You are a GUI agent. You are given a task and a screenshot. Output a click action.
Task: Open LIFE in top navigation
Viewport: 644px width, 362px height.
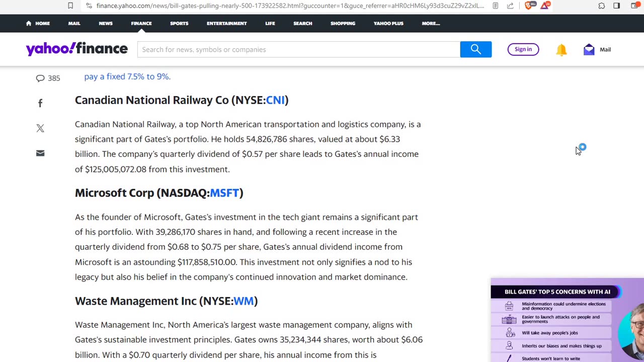tap(270, 23)
